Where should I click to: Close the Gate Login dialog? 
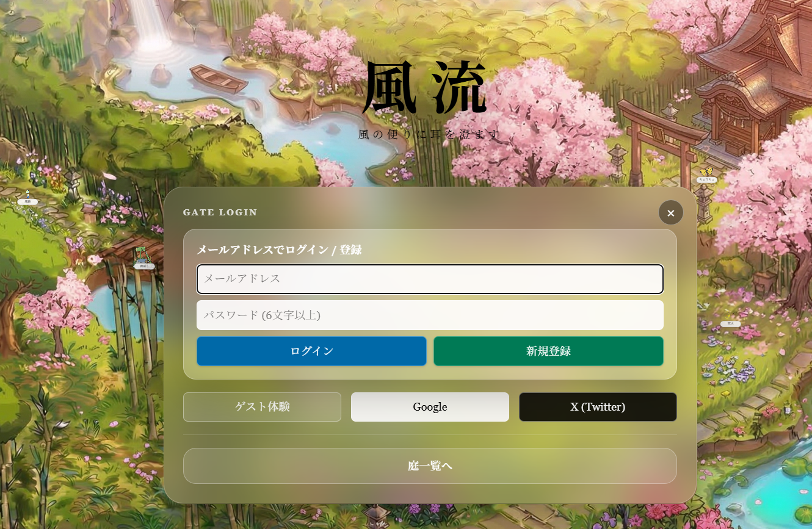pyautogui.click(x=670, y=213)
